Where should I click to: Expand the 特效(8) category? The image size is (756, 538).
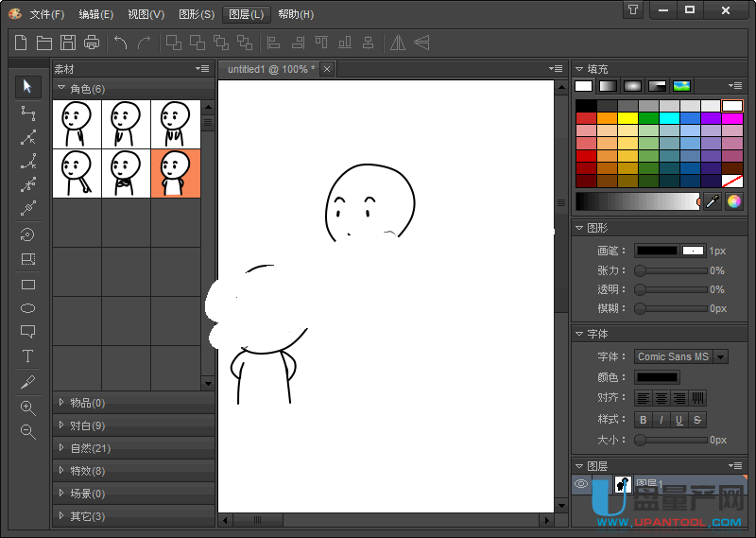87,471
